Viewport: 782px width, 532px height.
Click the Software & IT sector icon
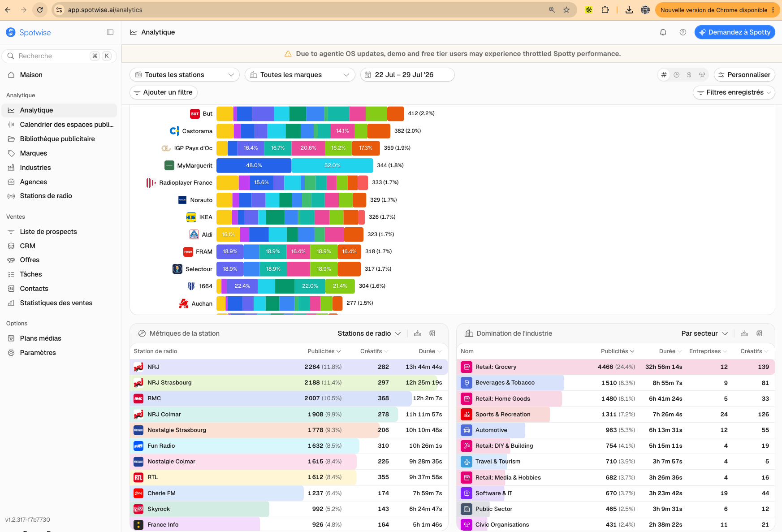coord(467,493)
